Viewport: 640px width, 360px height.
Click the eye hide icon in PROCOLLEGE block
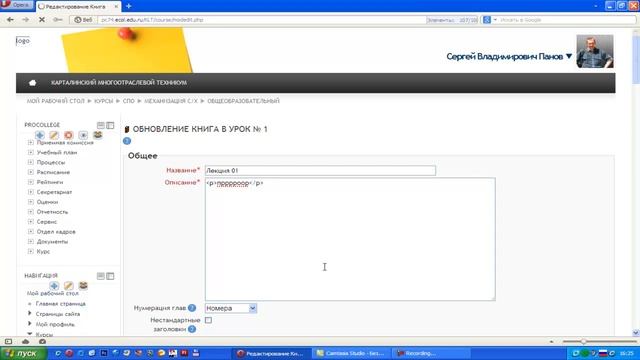pos(83,135)
